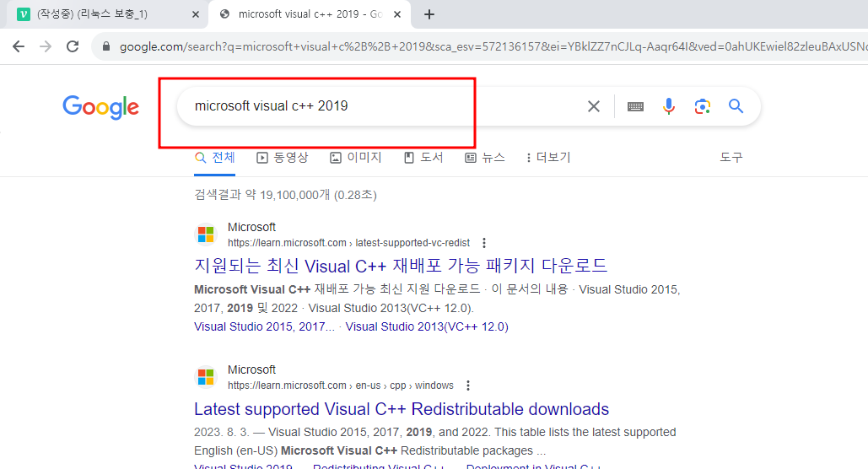
Task: Click the 검색결과 약 19,100,000개 stats text
Action: 285,195
